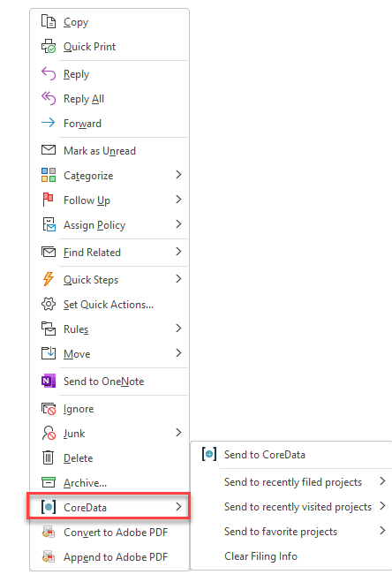Expand the Send to favorite projects arrow
The height and width of the screenshot is (582, 392).
coord(382,531)
